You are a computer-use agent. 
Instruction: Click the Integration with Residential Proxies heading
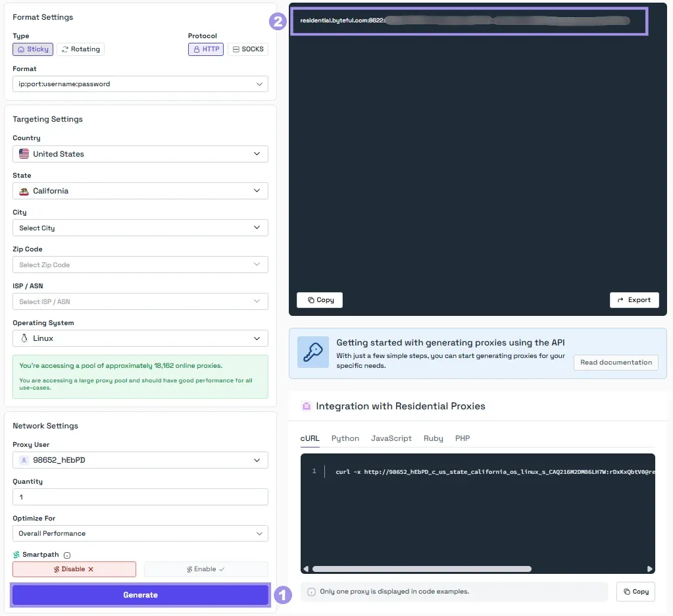pyautogui.click(x=401, y=406)
